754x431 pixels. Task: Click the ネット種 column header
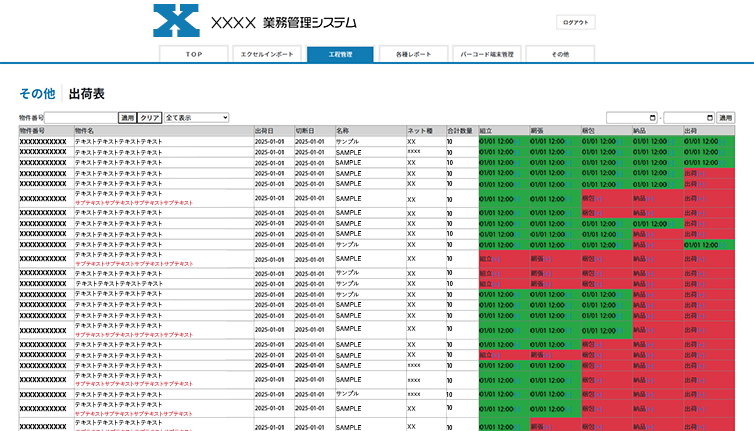(x=420, y=131)
